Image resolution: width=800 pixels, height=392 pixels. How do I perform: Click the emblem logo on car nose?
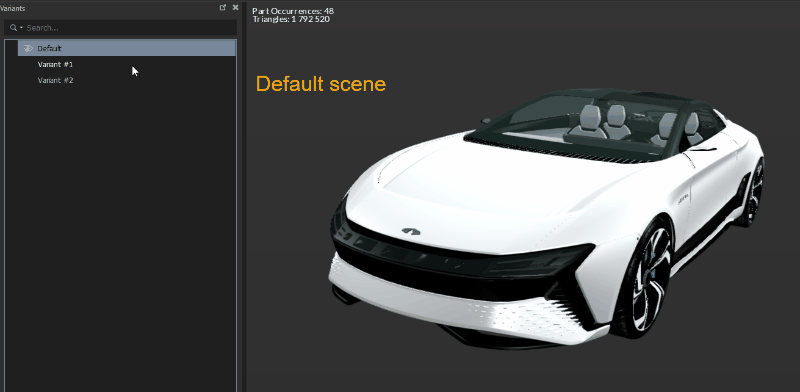tap(411, 232)
